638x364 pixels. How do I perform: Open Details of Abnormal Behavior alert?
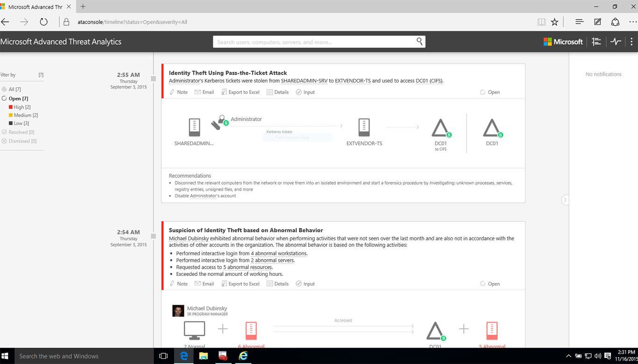pyautogui.click(x=277, y=284)
